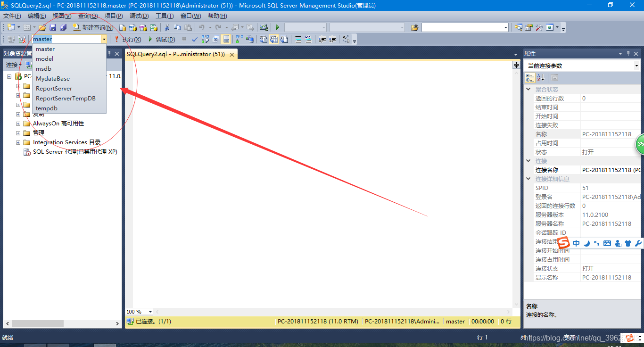Toggle Results to File mode
The width and height of the screenshot is (644, 347).
(284, 39)
